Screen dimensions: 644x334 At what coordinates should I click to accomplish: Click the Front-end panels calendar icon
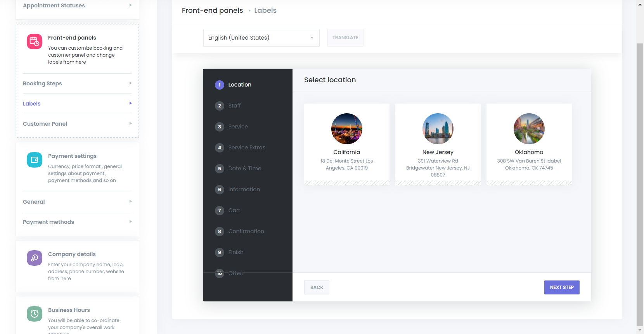pyautogui.click(x=35, y=42)
